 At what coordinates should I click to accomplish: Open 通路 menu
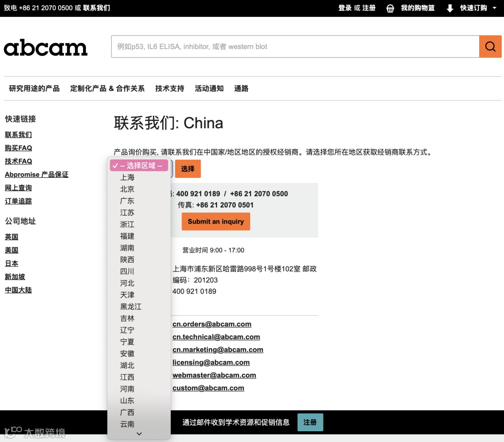(x=241, y=88)
